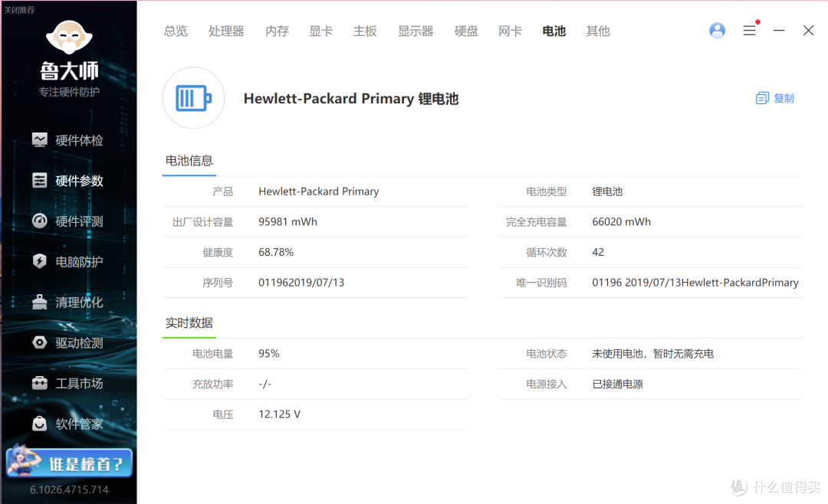Viewport: 828px width, 504px height.
Task: Click the 95981 mWh design capacity value
Action: [x=287, y=221]
